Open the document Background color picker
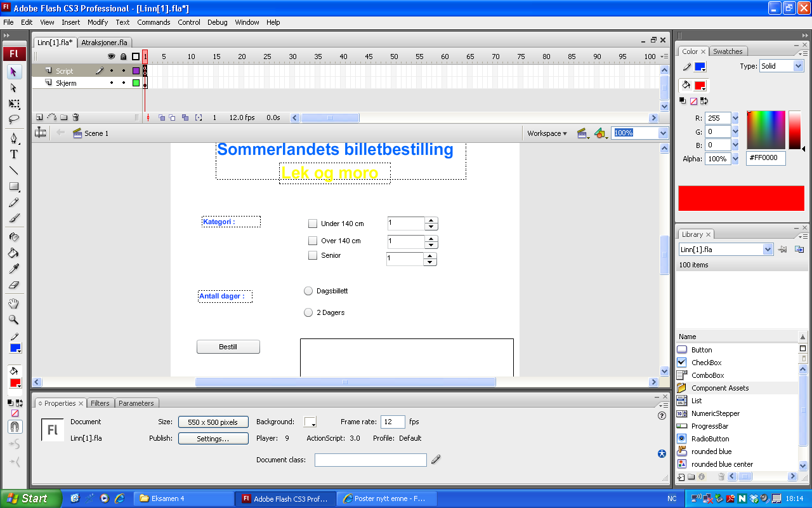812x508 pixels. tap(310, 422)
